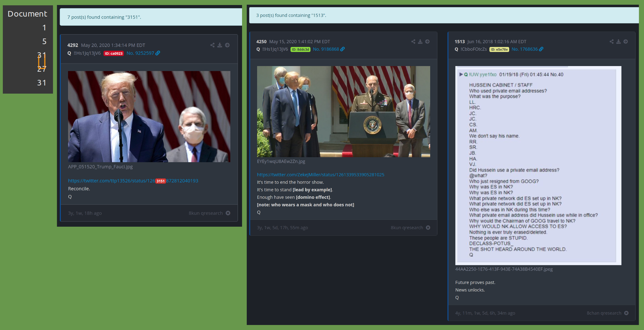Viewport: 644px width, 330px height.
Task: Click the "4y, 11m, 1w, 5d, 6h, 34m ago" label
Action: point(485,313)
